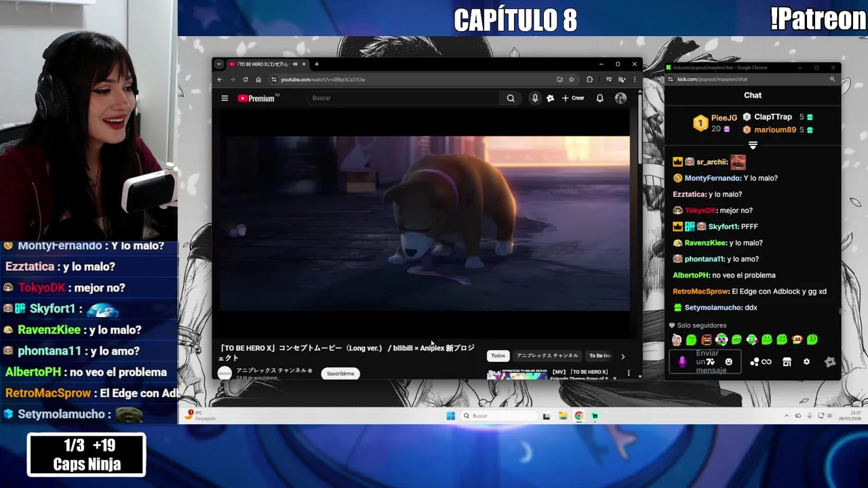Click the Windows taskbar Buscar search box

(498, 415)
